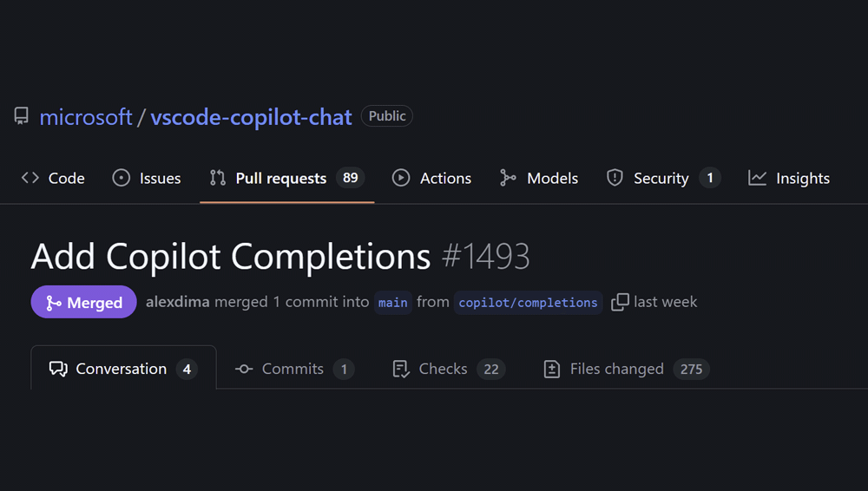This screenshot has height=491, width=868.
Task: Click the Models icon
Action: tap(509, 178)
